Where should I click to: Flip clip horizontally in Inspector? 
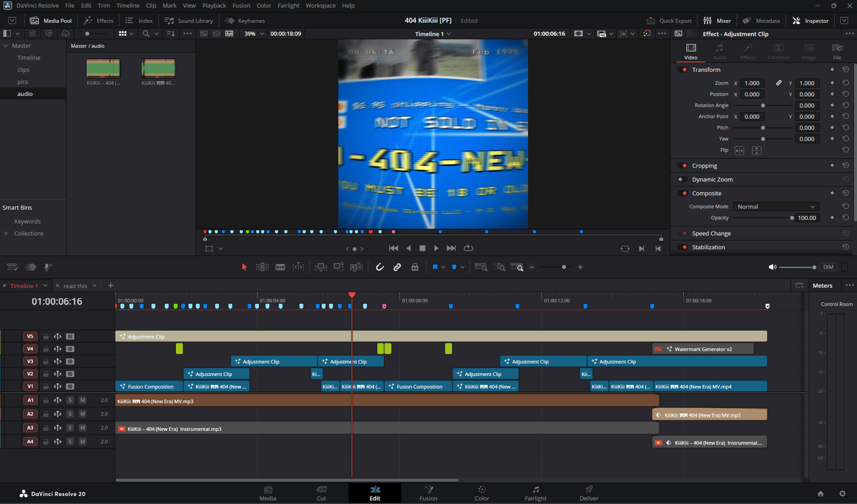[739, 151]
